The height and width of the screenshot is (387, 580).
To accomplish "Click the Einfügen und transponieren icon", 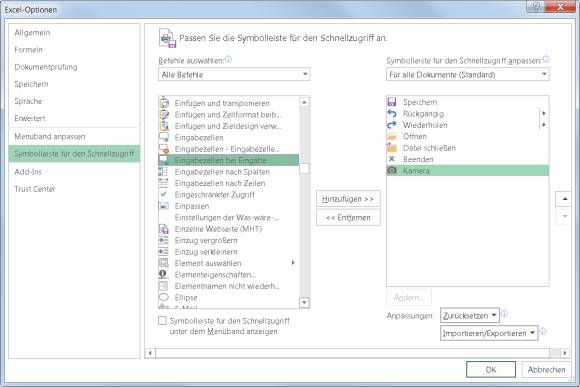I will (x=164, y=103).
